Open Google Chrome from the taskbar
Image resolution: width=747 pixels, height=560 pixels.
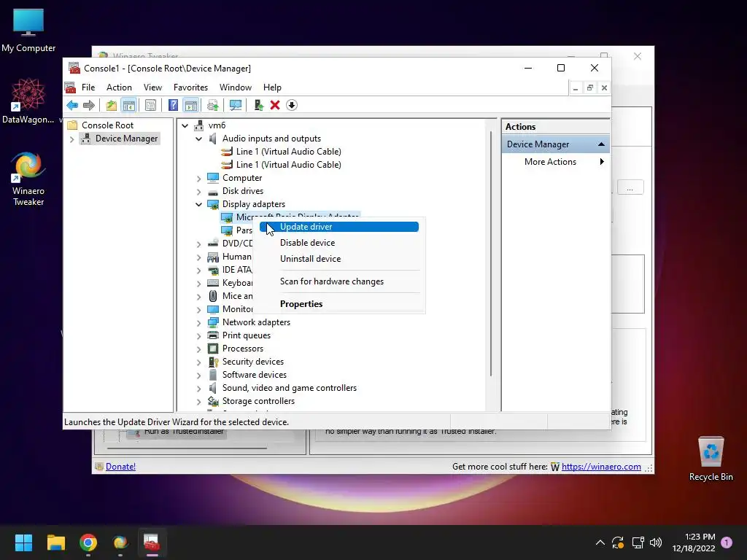[88, 542]
